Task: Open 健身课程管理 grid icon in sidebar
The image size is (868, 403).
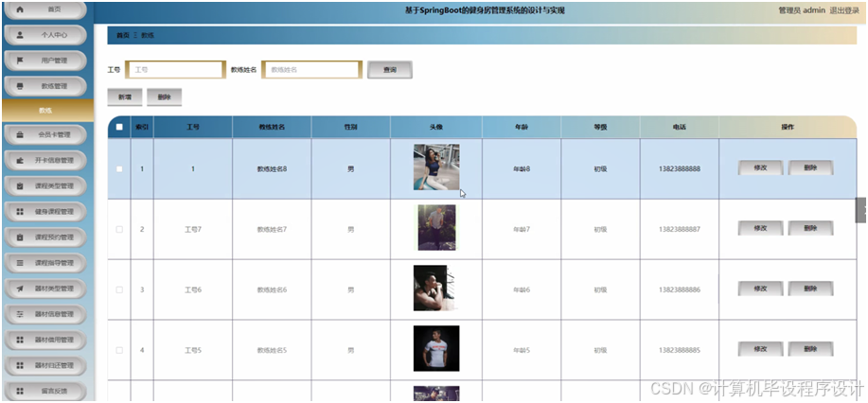Action: [x=20, y=212]
